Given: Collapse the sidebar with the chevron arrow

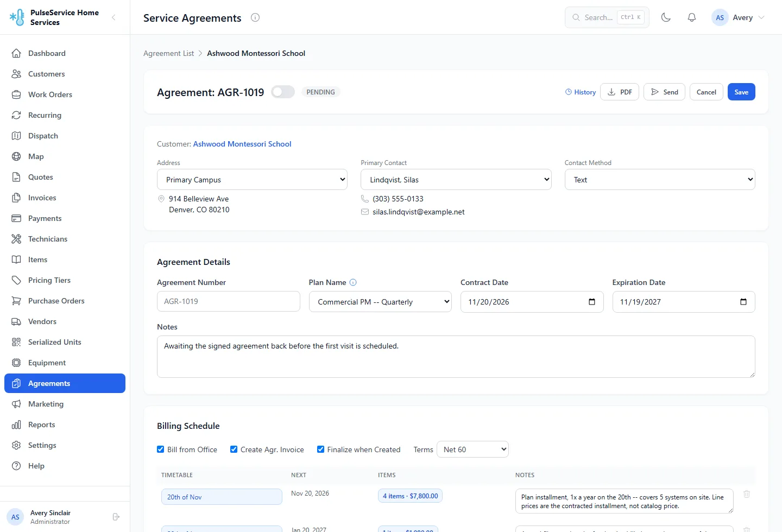Looking at the screenshot, I should tap(113, 17).
